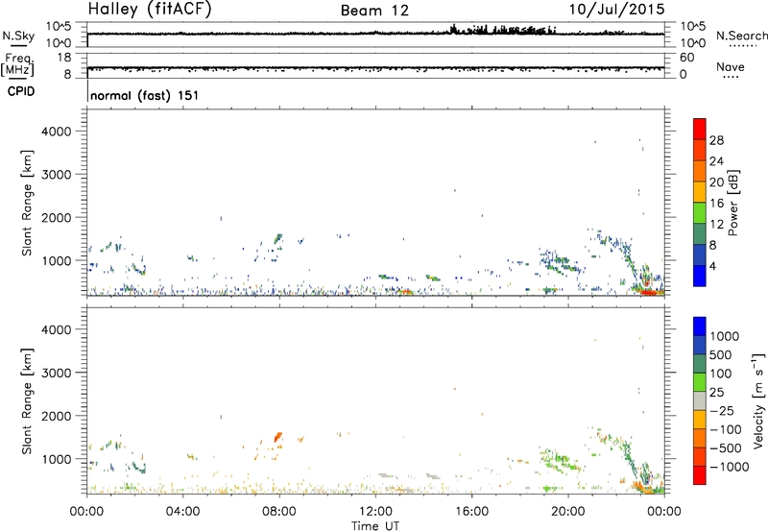Click the '1000' tick on Velocity colorbar
Screen dimensions: 768x532
coord(724,336)
